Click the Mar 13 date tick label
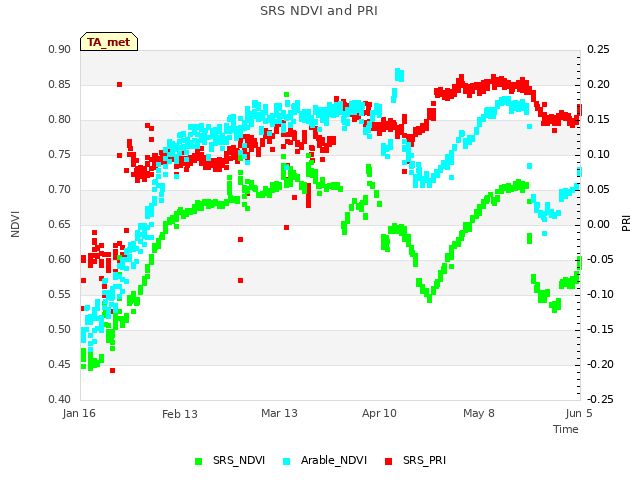This screenshot has height=480, width=640. tap(279, 413)
